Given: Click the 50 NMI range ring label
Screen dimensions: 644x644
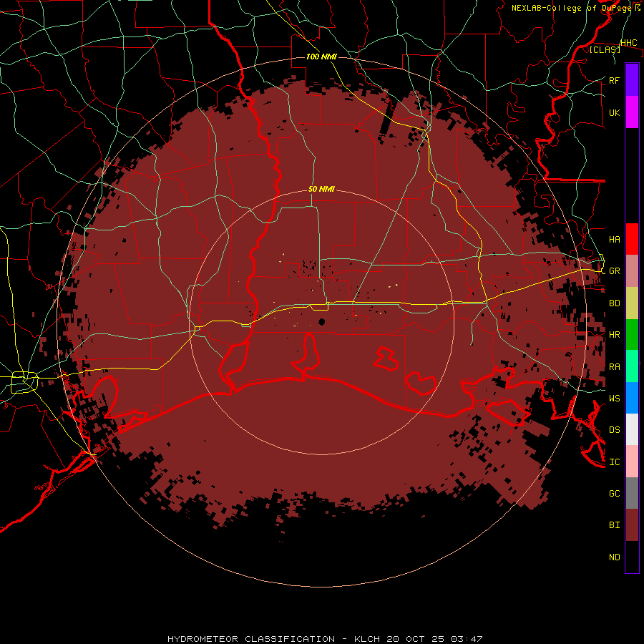Looking at the screenshot, I should click(321, 189).
